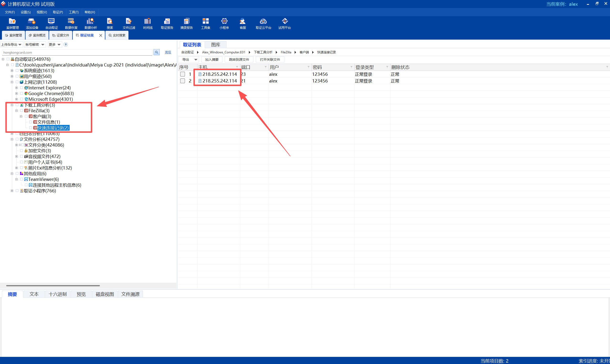Tick the checkbox for row 2
Screen dimensions: 610x364
pyautogui.click(x=183, y=81)
